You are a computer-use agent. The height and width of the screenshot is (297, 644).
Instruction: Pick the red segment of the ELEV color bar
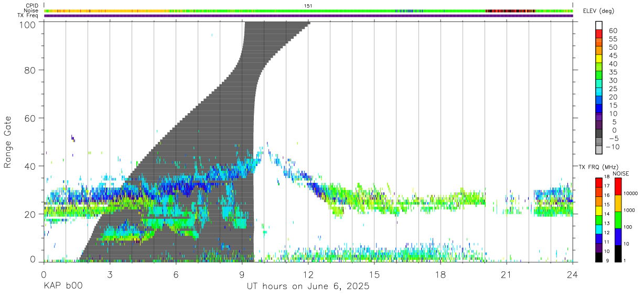(599, 35)
